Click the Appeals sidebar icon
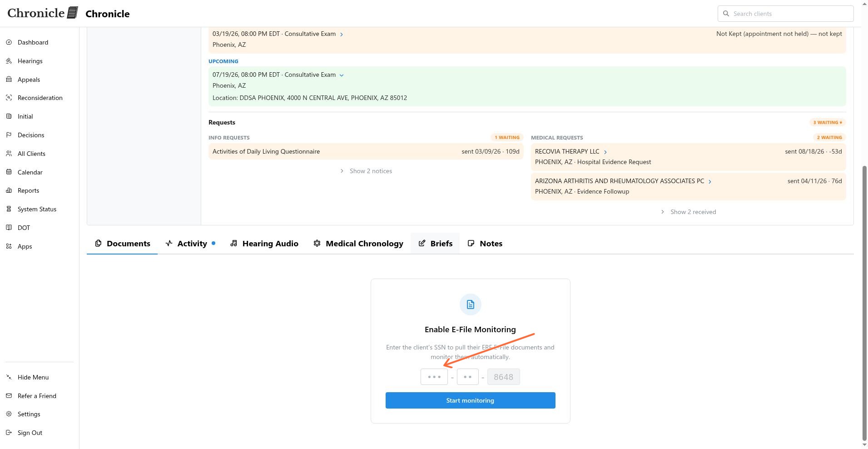This screenshot has height=449, width=868. pos(9,80)
